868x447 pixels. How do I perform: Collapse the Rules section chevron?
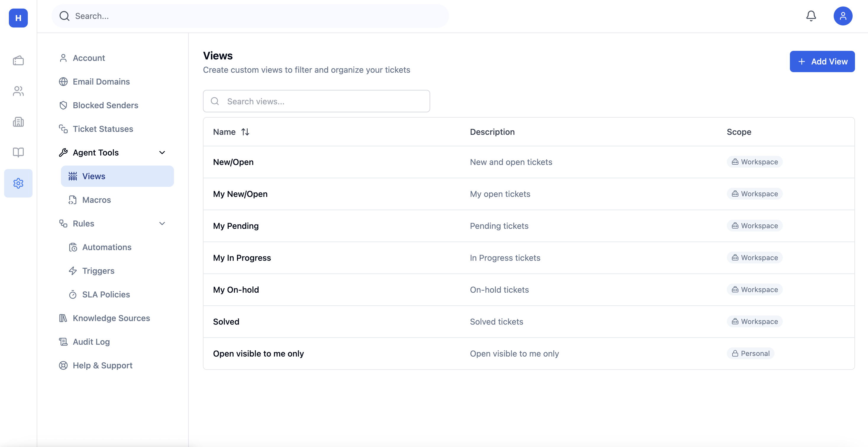click(x=162, y=223)
